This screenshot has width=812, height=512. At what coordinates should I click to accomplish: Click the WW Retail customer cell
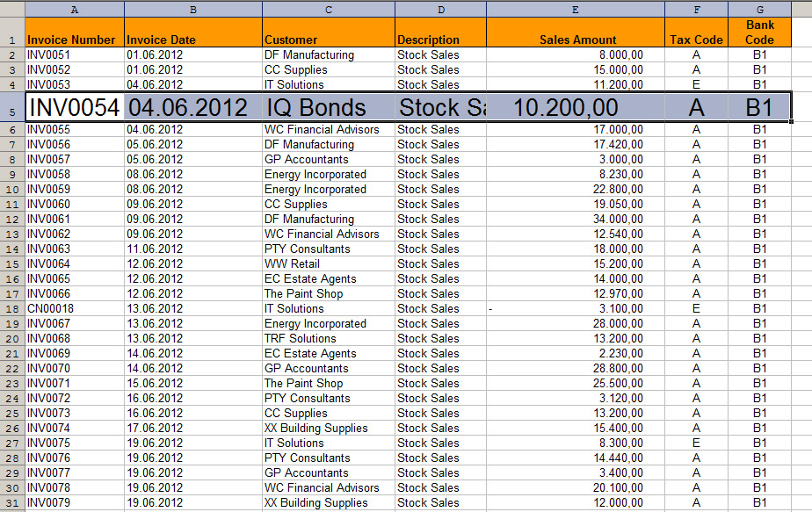pyautogui.click(x=329, y=264)
